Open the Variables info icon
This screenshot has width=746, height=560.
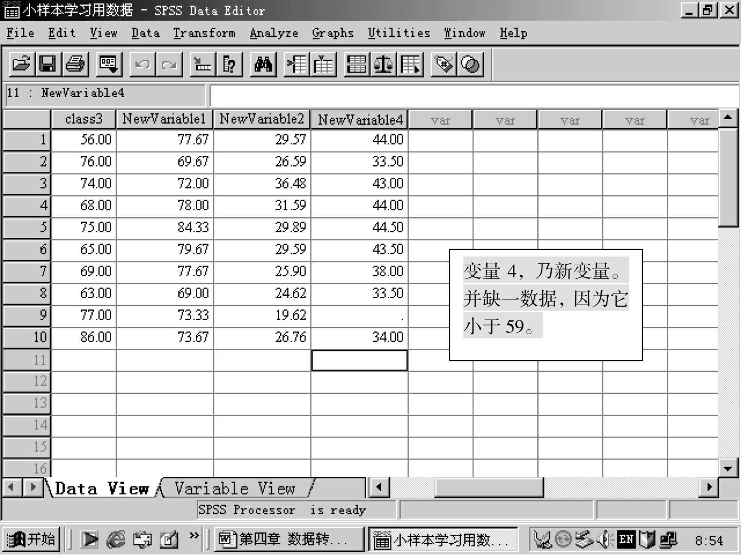229,64
